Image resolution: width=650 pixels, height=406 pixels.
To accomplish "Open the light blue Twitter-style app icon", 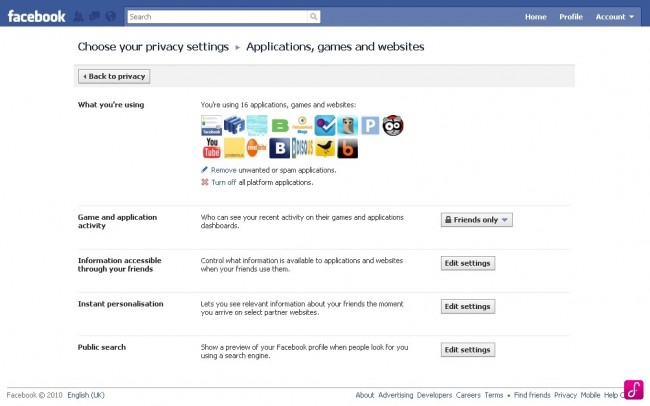I will (x=257, y=126).
